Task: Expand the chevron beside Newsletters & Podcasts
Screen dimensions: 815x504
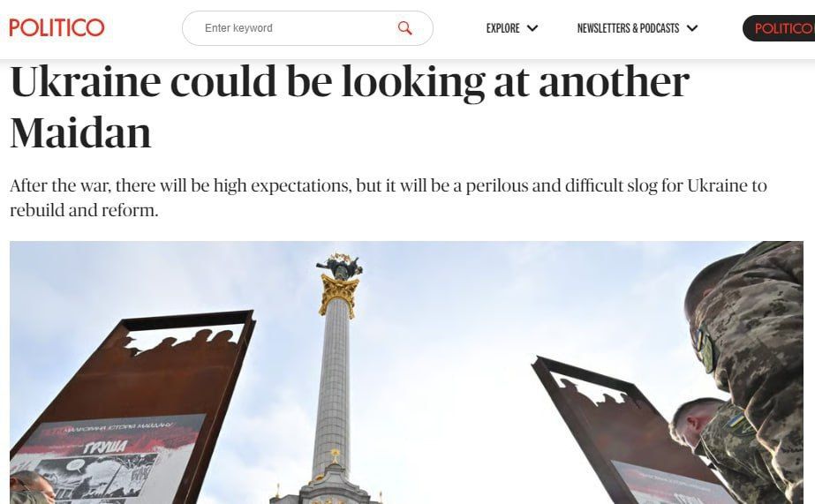Action: 691,28
